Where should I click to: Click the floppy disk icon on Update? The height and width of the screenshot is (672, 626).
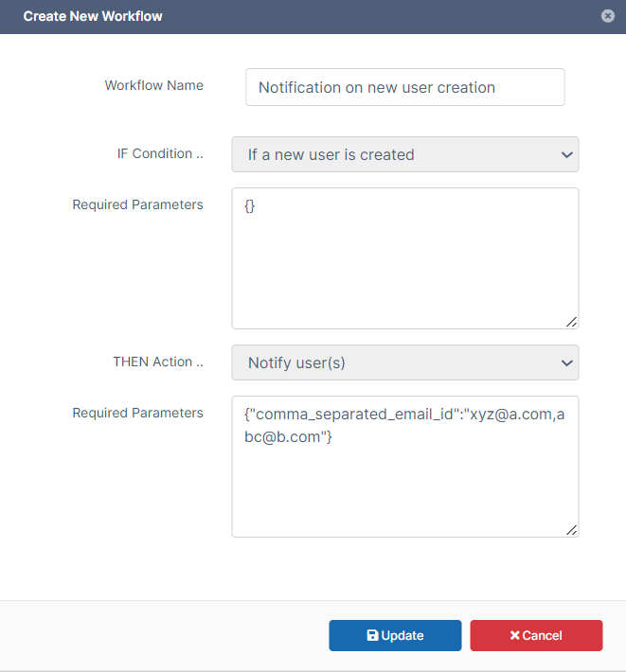pos(372,636)
